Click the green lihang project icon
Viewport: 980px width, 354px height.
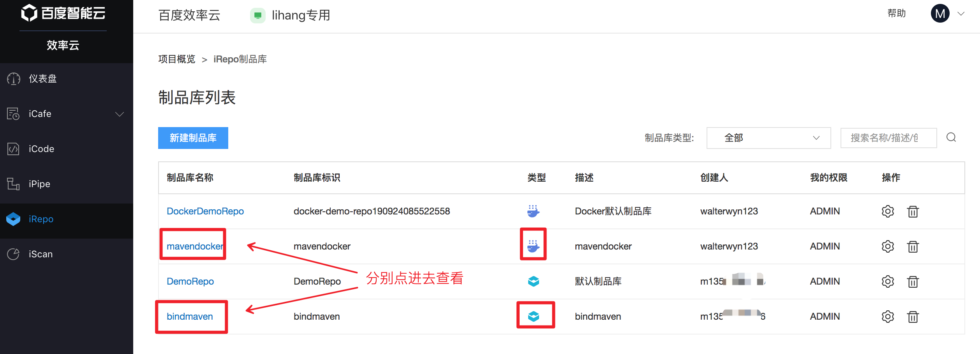click(257, 16)
